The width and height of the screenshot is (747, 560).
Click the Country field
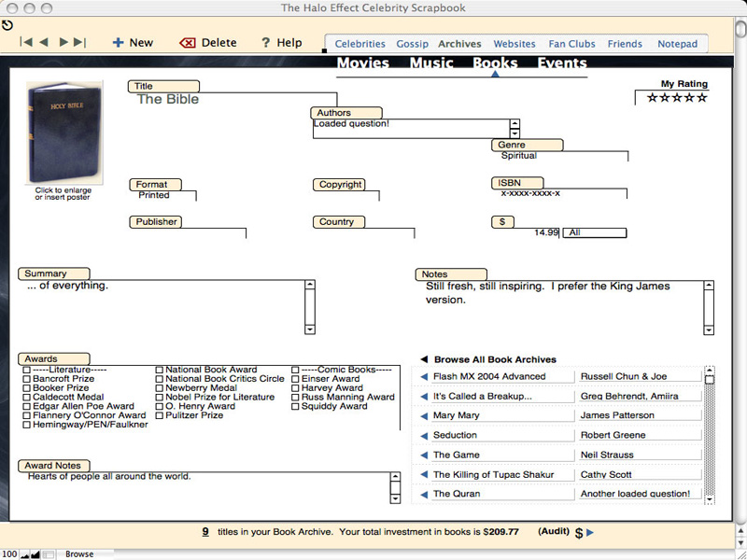coord(364,232)
